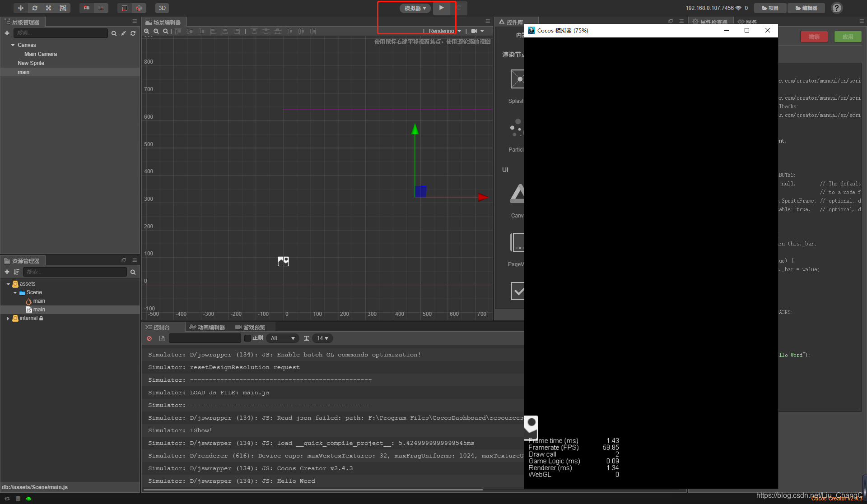867x504 pixels.
Task: Open the All log filter dropdown
Action: pyautogui.click(x=283, y=338)
